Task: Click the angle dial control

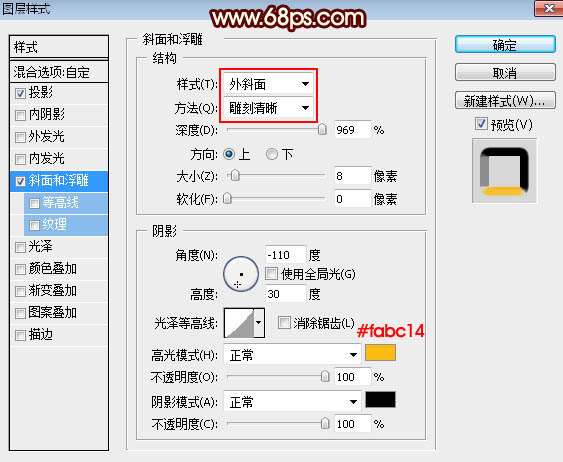Action: click(x=241, y=274)
